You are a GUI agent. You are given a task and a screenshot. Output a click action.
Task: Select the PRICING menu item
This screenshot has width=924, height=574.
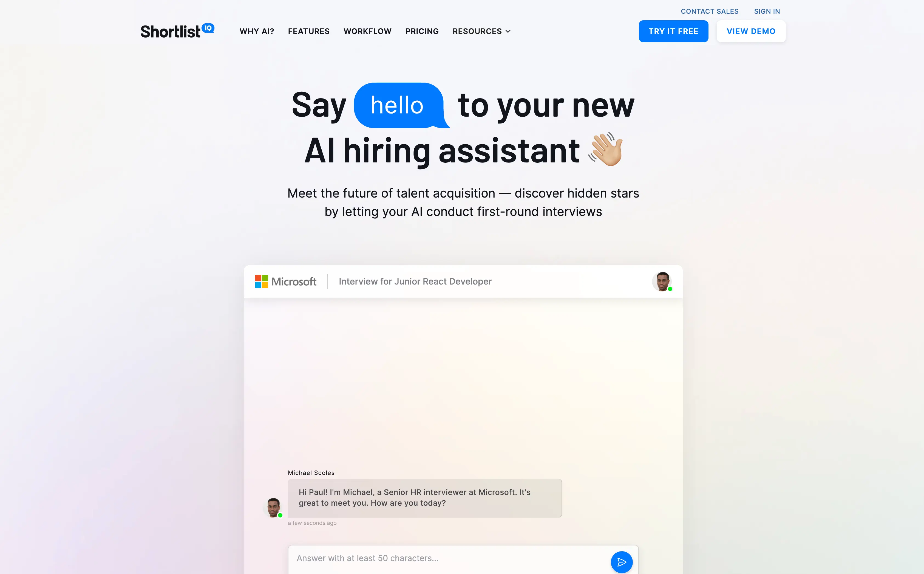422,31
